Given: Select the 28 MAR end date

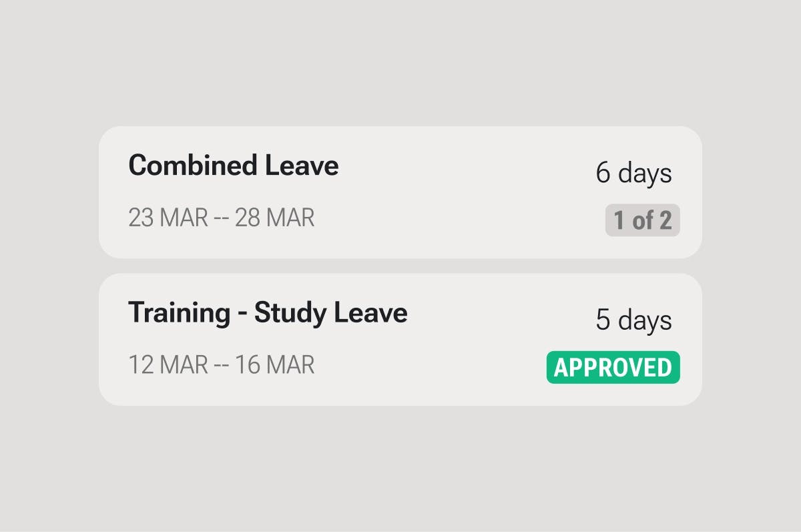Looking at the screenshot, I should (274, 218).
